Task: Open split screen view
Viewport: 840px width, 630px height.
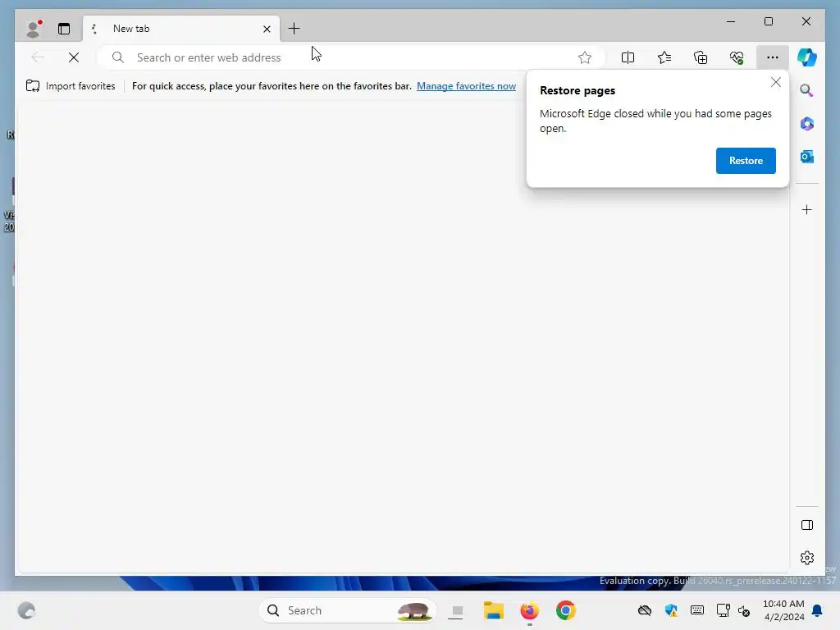Action: coord(628,57)
